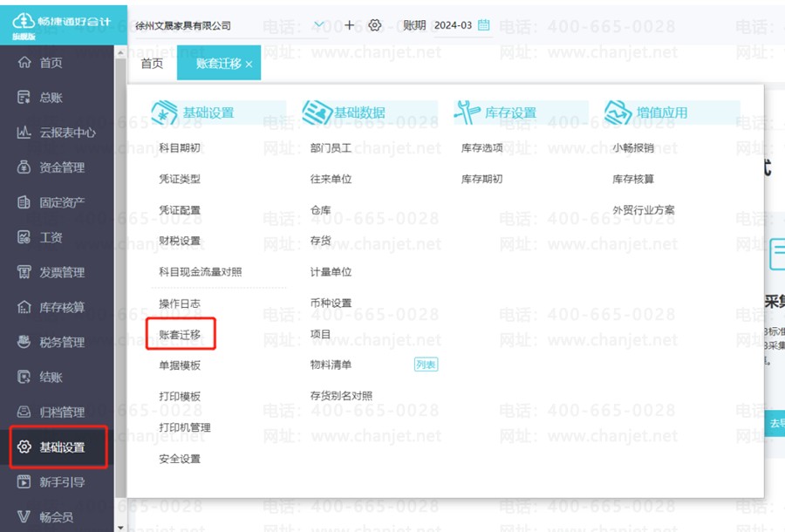Click the 库存设置 wrench header icon
Viewport: 785px width, 532px height.
pos(468,113)
